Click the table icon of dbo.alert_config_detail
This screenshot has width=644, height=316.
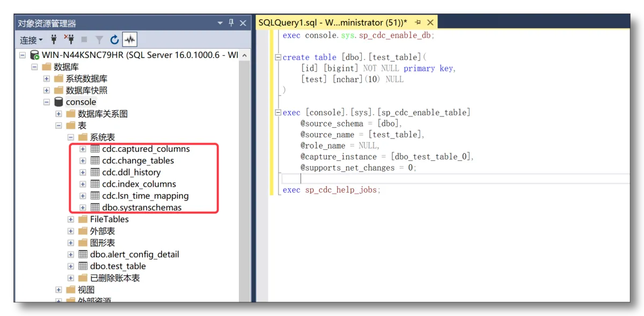(x=83, y=254)
